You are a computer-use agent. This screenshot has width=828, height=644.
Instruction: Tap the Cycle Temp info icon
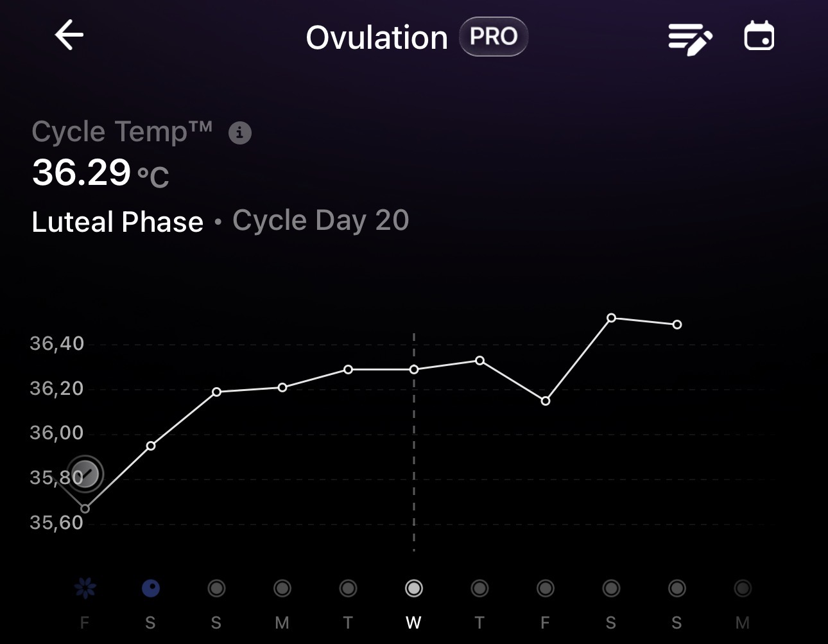point(240,133)
